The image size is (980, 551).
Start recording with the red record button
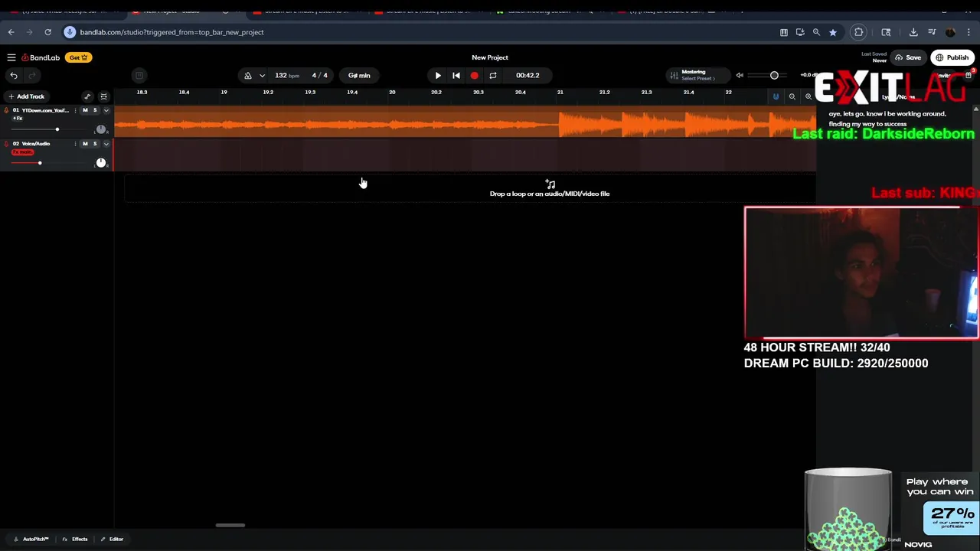474,76
